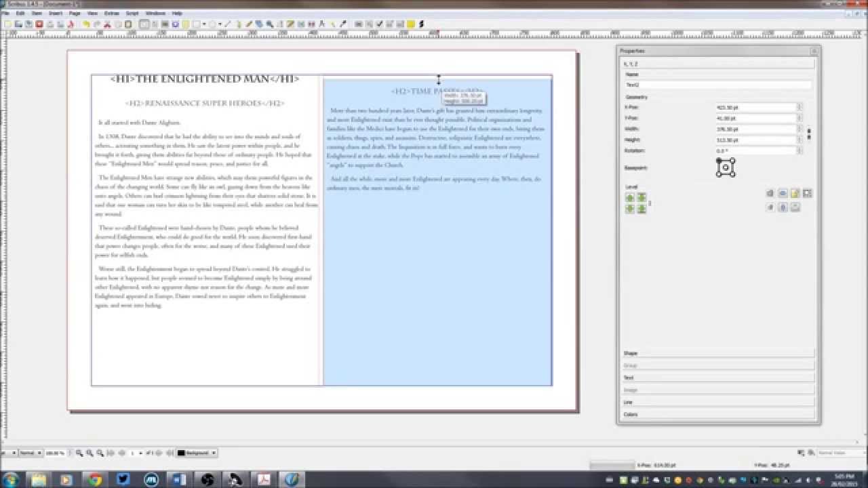Select the Insert Render Frame tool
The image size is (868, 488).
[175, 24]
